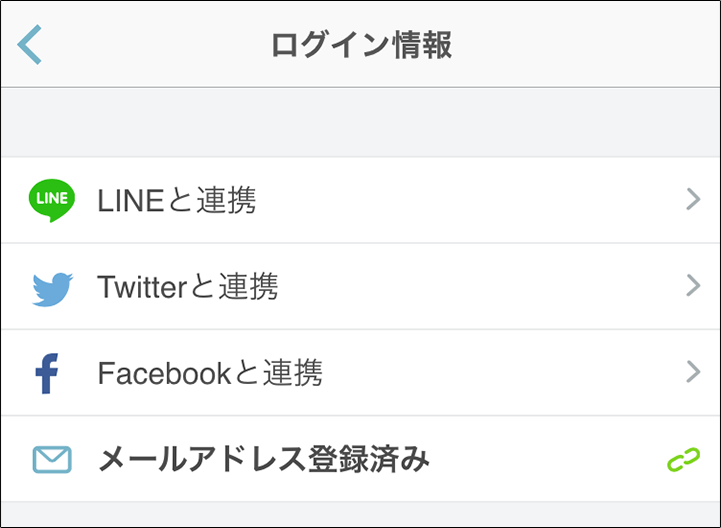Tap the 'ログイン情報' header title

coord(361,46)
